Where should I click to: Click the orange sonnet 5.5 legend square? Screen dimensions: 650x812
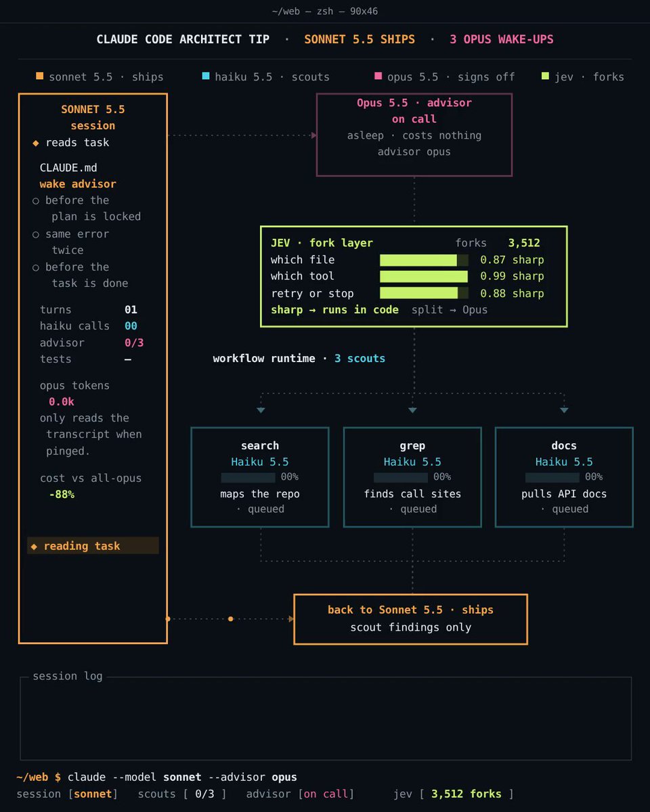pyautogui.click(x=40, y=76)
